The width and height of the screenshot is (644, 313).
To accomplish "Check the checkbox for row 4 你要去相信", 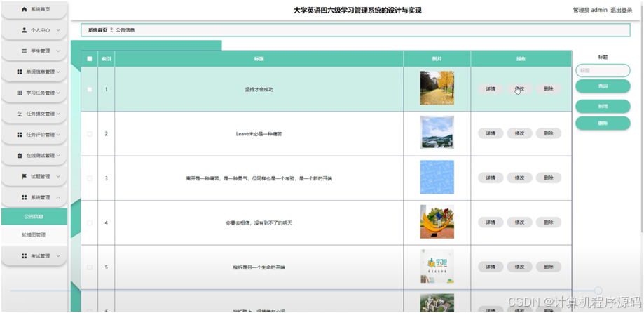I will [x=90, y=223].
